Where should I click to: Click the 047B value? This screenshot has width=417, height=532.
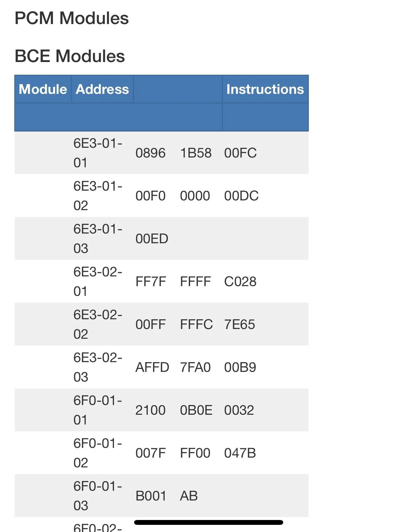pyautogui.click(x=240, y=453)
